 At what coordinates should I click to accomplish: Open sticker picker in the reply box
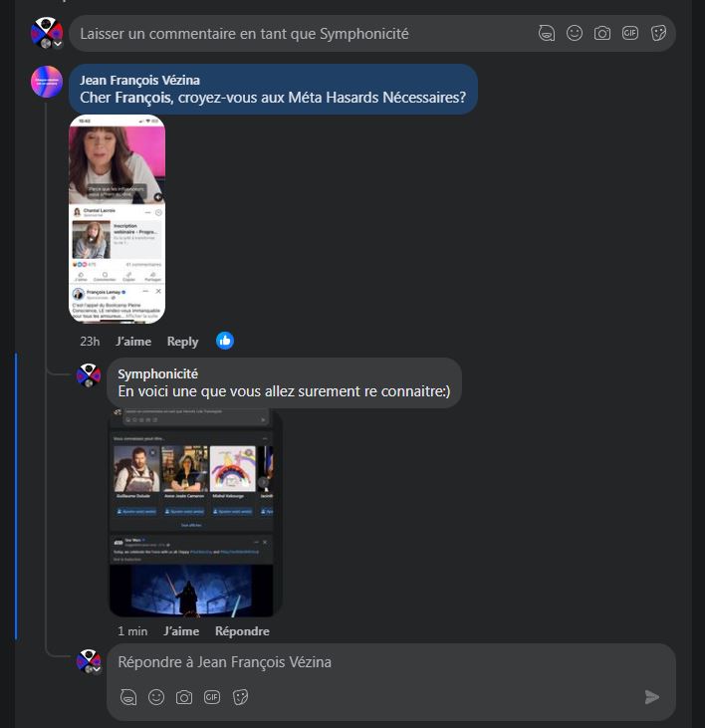[240, 697]
